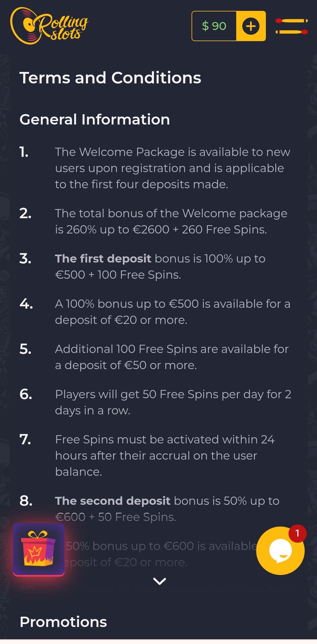Click the Rolling Slots logo
The image size is (317, 644).
tap(49, 26)
